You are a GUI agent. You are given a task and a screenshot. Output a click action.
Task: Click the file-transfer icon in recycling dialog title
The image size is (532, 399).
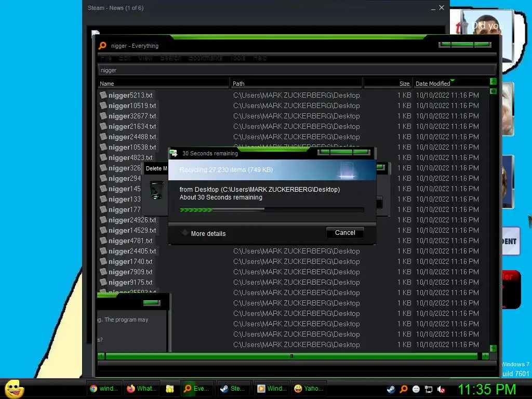(x=174, y=153)
